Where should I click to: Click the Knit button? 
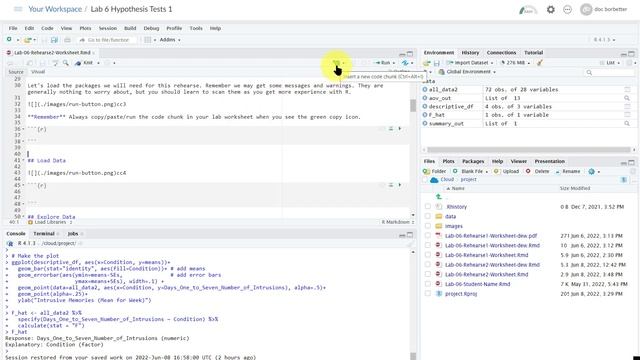pos(85,63)
